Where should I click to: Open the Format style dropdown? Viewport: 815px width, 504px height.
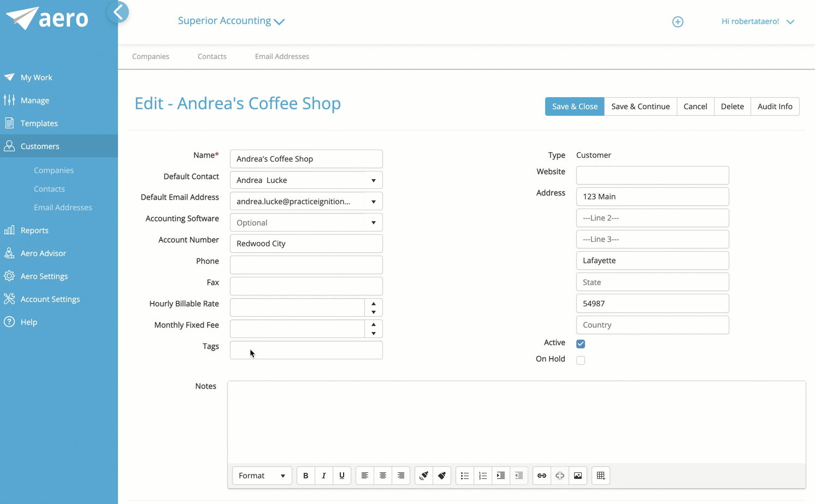262,476
